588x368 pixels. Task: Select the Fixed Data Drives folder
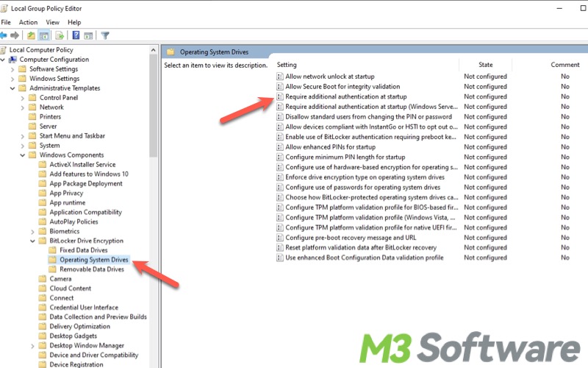pos(83,250)
